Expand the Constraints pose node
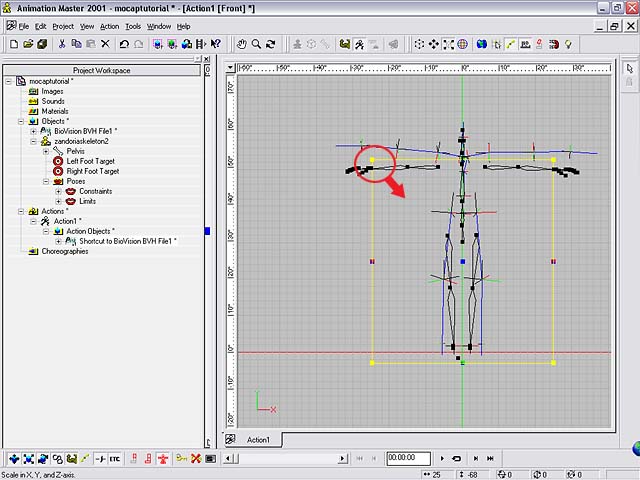Viewport: 640px width, 480px height. pyautogui.click(x=58, y=191)
